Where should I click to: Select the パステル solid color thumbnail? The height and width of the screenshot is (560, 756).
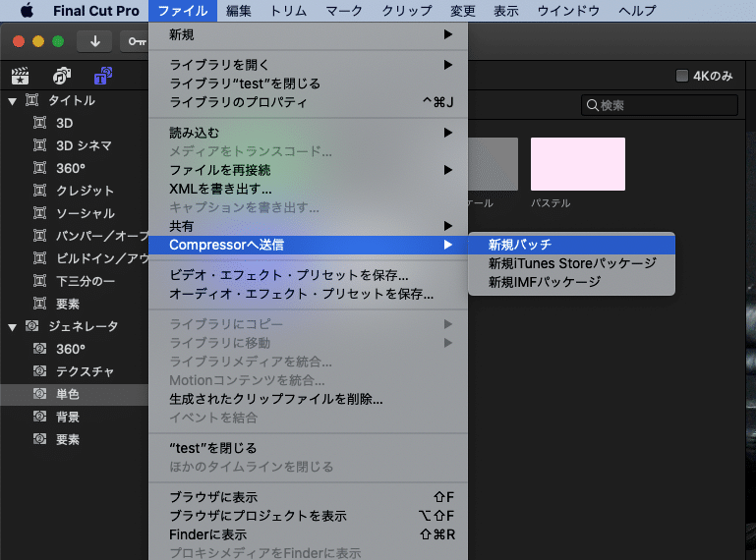578,164
